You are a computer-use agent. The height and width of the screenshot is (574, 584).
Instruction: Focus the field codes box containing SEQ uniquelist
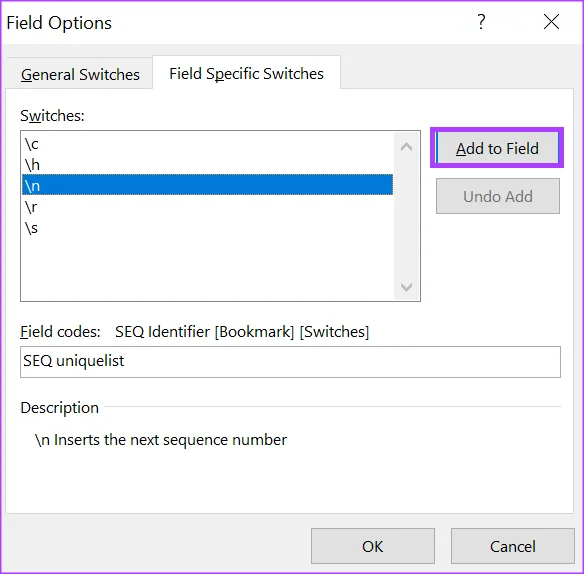(x=290, y=362)
